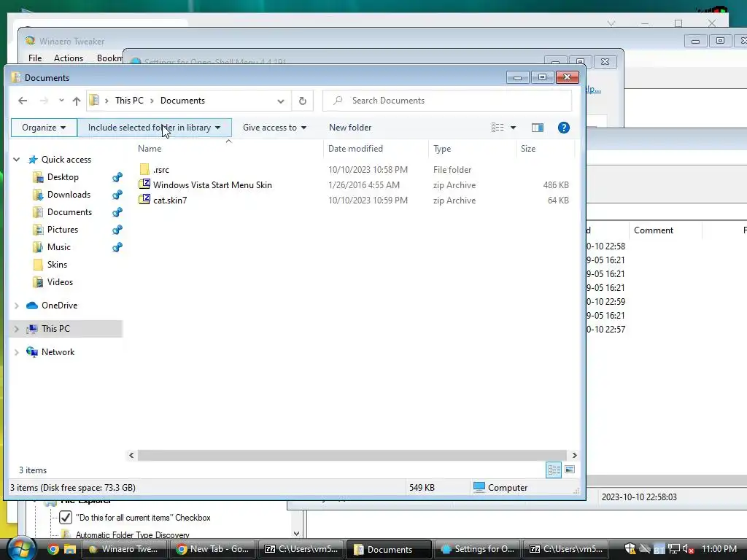Click This PC in address breadcrumb
The width and height of the screenshot is (747, 560).
point(129,101)
